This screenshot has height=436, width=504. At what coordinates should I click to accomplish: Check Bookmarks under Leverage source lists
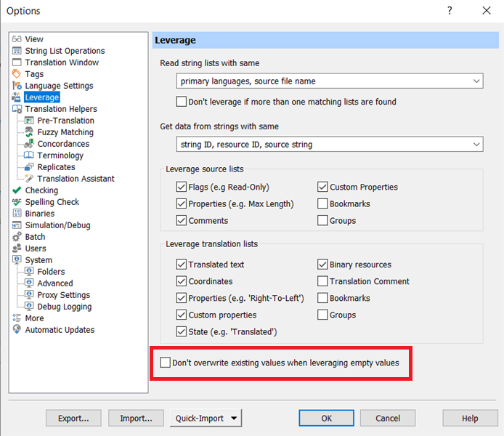[x=322, y=204]
